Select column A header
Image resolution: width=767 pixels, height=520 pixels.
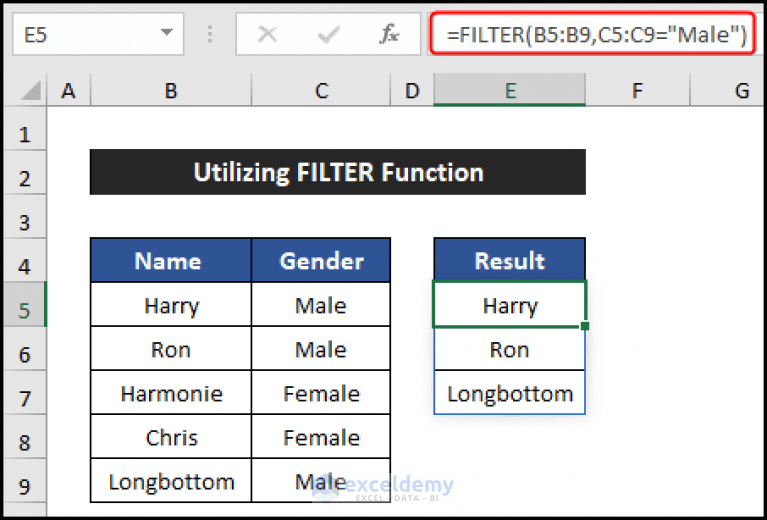coord(68,90)
